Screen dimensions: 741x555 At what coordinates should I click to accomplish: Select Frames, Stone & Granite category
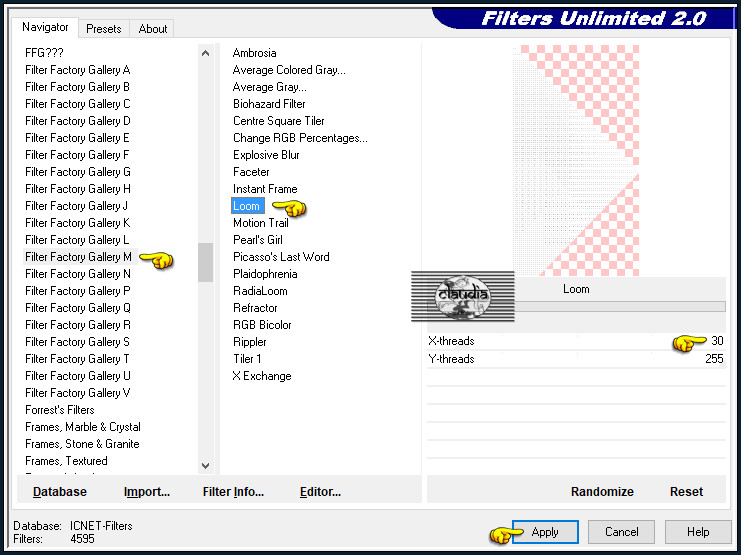point(82,444)
